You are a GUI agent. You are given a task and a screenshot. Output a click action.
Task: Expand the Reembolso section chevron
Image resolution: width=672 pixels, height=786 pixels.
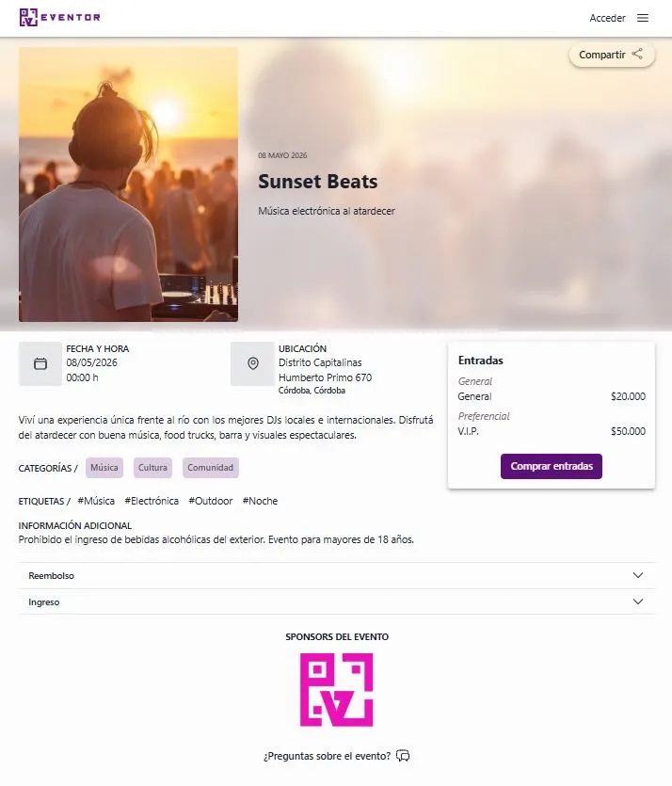[x=638, y=575]
